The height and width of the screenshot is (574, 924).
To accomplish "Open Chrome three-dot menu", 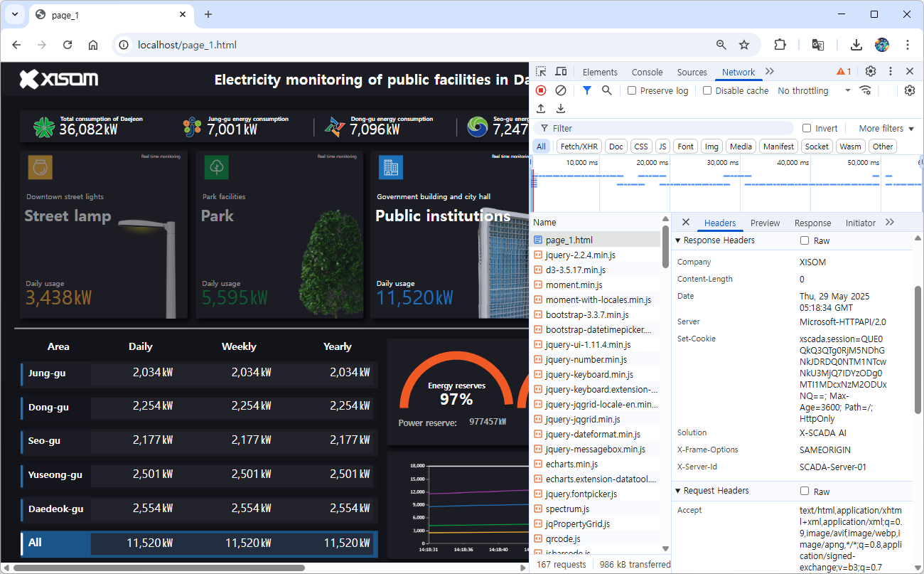I will (x=908, y=45).
